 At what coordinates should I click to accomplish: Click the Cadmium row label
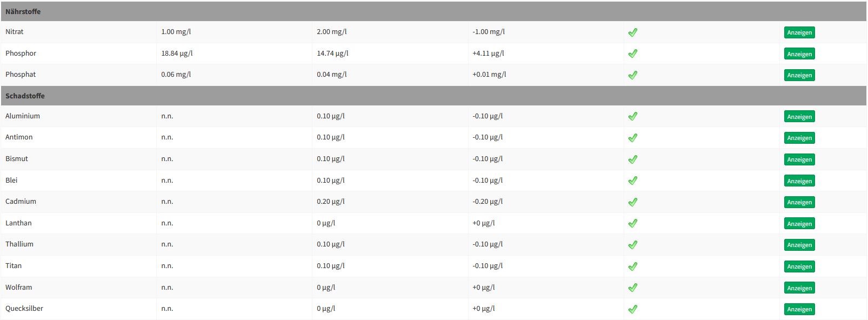coord(21,201)
